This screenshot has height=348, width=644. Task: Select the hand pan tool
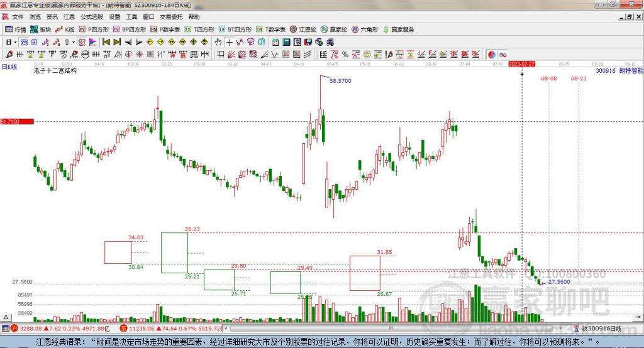(x=218, y=42)
